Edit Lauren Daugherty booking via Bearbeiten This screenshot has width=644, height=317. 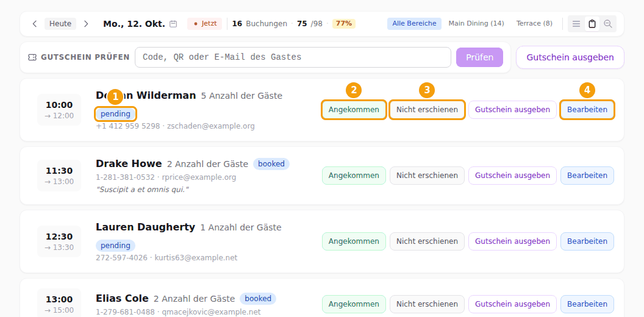pyautogui.click(x=587, y=241)
